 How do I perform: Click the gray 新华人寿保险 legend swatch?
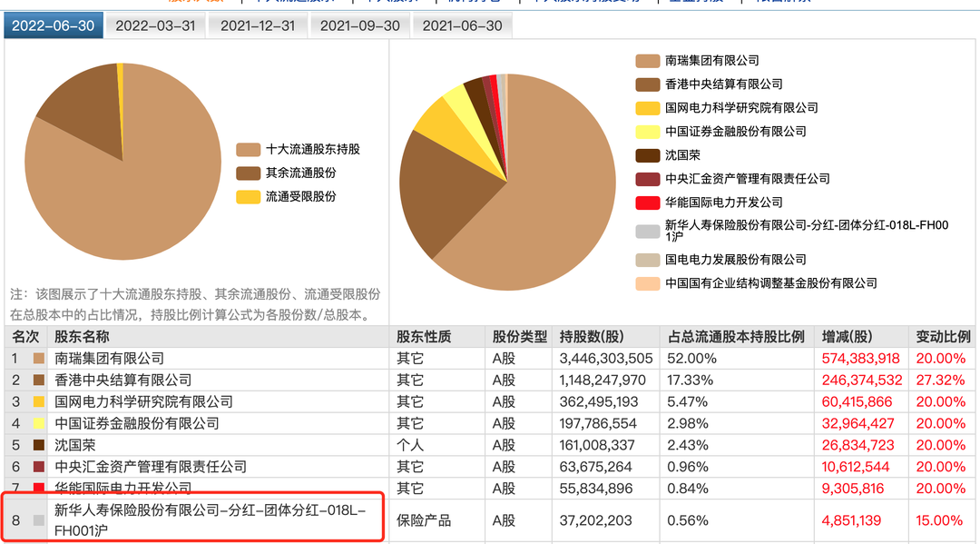[x=648, y=232]
